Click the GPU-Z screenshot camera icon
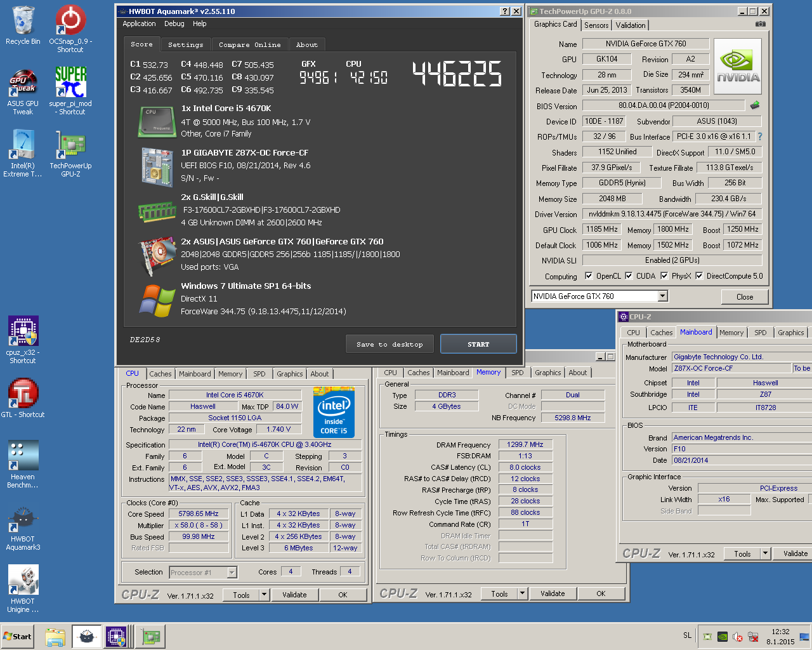The image size is (812, 650). pos(761,24)
